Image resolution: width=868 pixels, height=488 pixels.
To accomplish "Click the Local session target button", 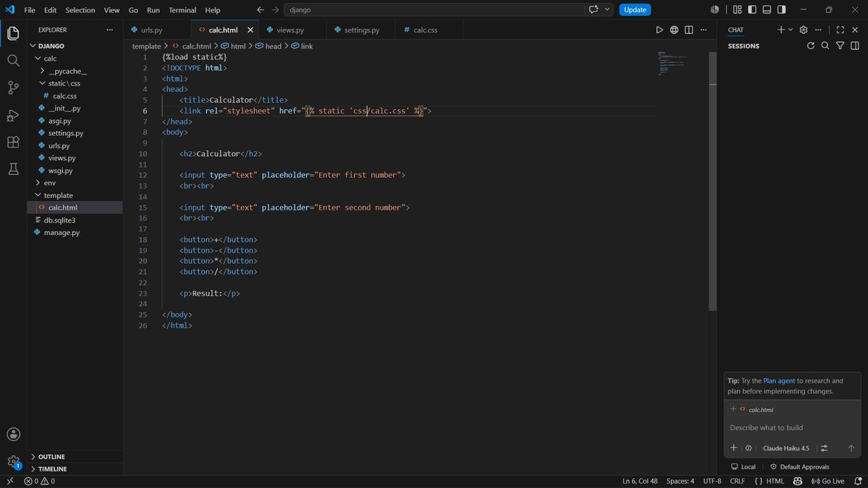I will point(744,467).
